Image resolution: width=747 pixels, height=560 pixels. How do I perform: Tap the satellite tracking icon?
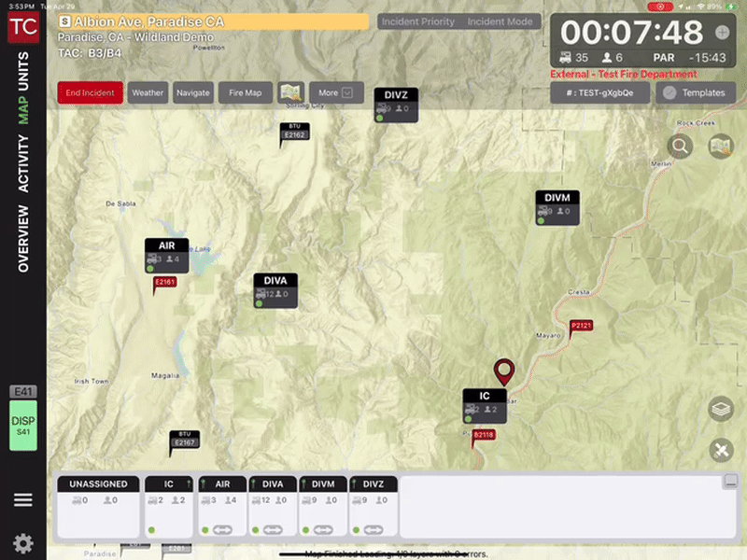720,450
